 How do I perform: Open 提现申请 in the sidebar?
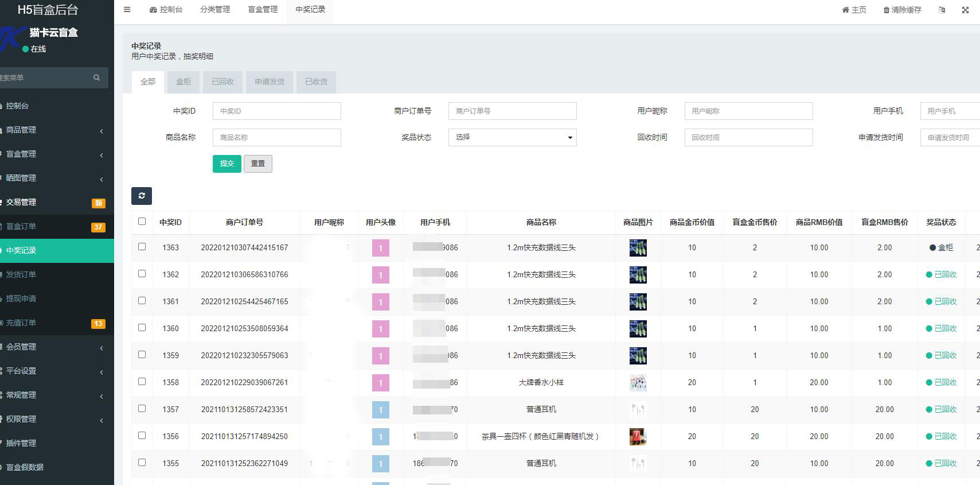click(x=57, y=299)
